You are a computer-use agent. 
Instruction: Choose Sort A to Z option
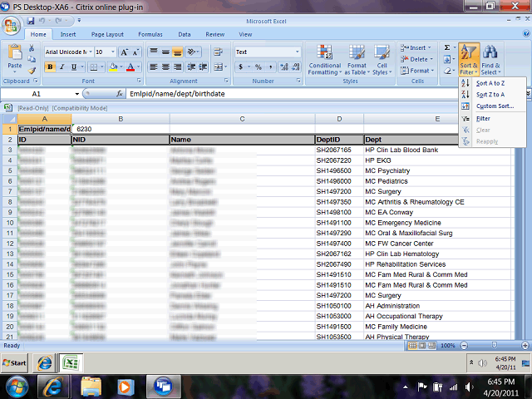click(x=490, y=83)
